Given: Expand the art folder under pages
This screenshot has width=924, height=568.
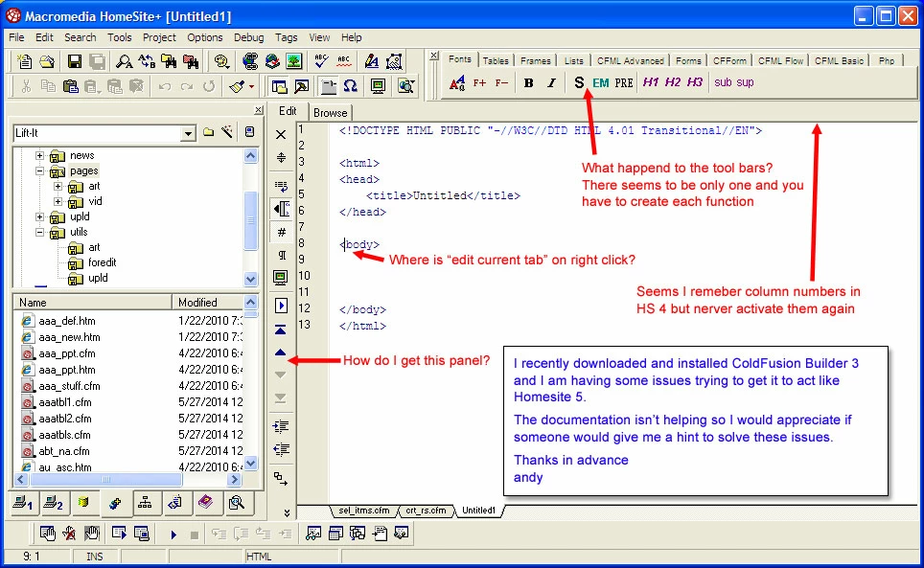Looking at the screenshot, I should pyautogui.click(x=58, y=186).
